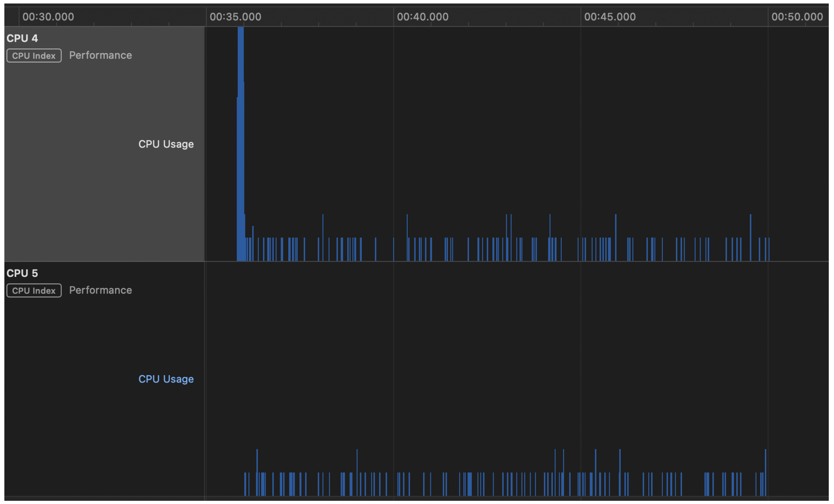Image resolution: width=834 pixels, height=504 pixels.
Task: Jump to 00:40.000 on the ruler
Action: click(423, 17)
